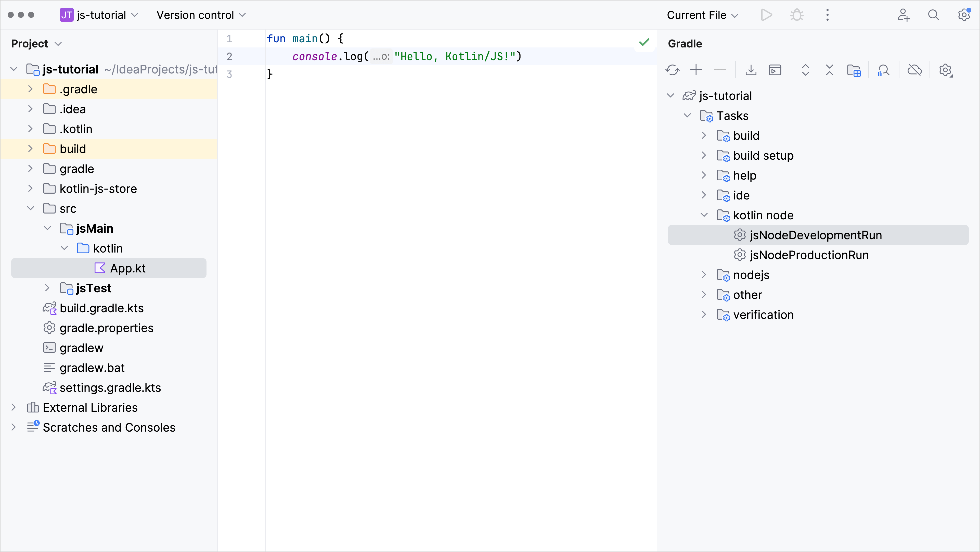Toggle grouping of Gradle tasks by modules
Screen dimensions: 980x552
point(854,70)
